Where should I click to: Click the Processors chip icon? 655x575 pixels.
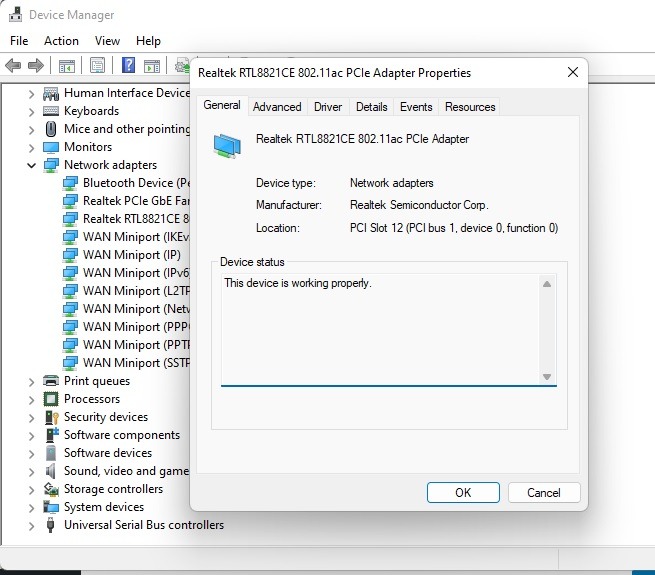coord(51,399)
